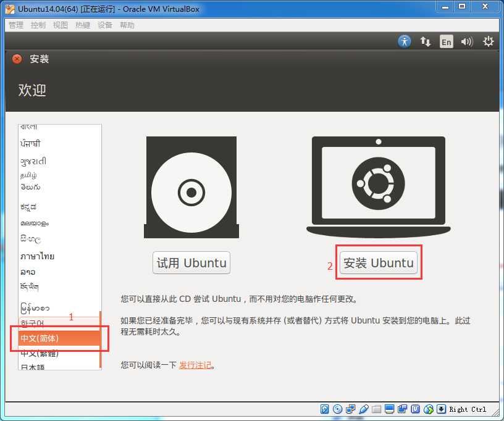The height and width of the screenshot is (421, 504).
Task: Open the 管理 menu
Action: (16, 25)
